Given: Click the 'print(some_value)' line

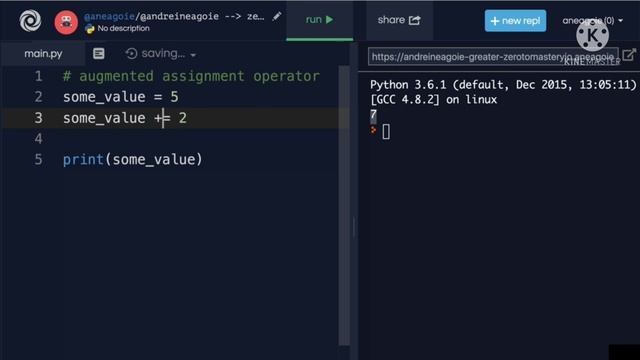Looking at the screenshot, I should 132,159.
